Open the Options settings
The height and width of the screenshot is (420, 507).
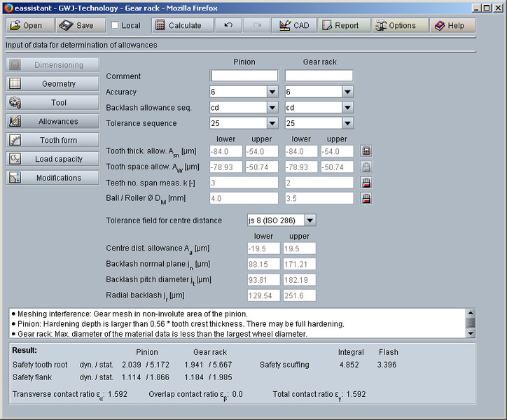[396, 25]
